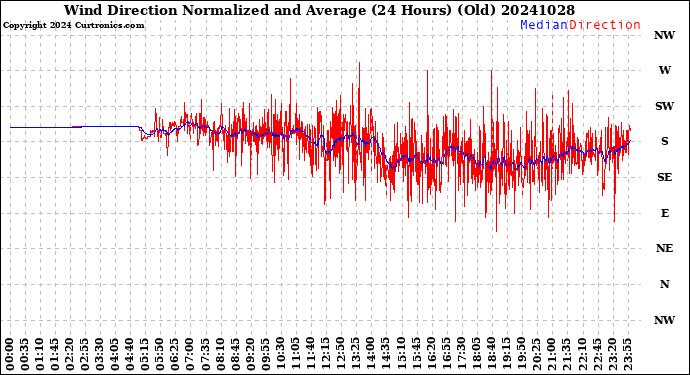
Task: Click the Copyright 2024 Curtronics.com text
Action: pyautogui.click(x=73, y=26)
